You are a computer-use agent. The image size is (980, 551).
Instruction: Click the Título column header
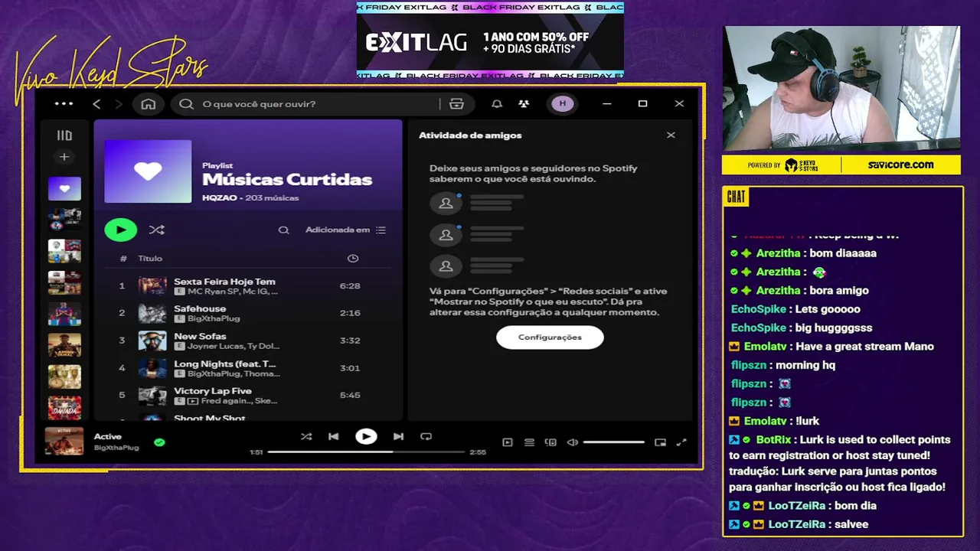tap(150, 259)
